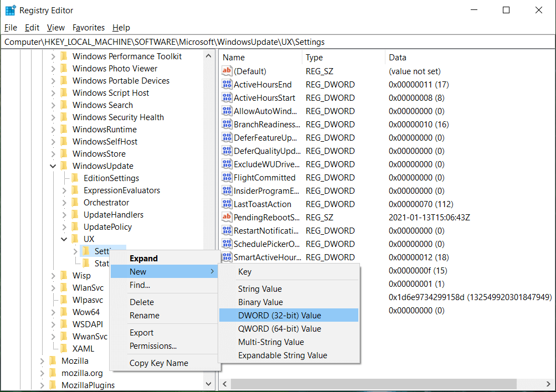Click the registry path address bar
556x392 pixels.
(278, 42)
